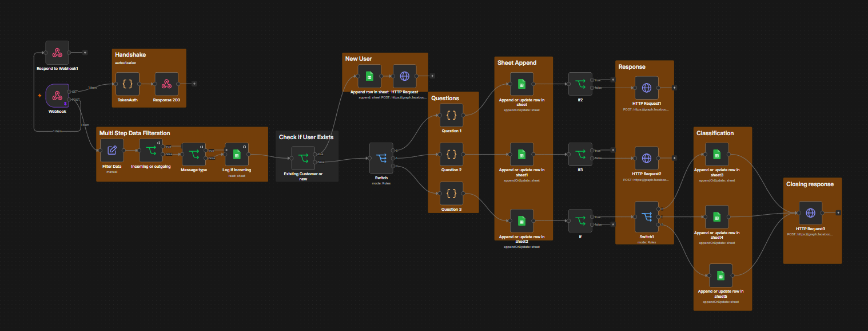Select the Multi Step Data Filteration note title
868x331 pixels.
coord(134,133)
